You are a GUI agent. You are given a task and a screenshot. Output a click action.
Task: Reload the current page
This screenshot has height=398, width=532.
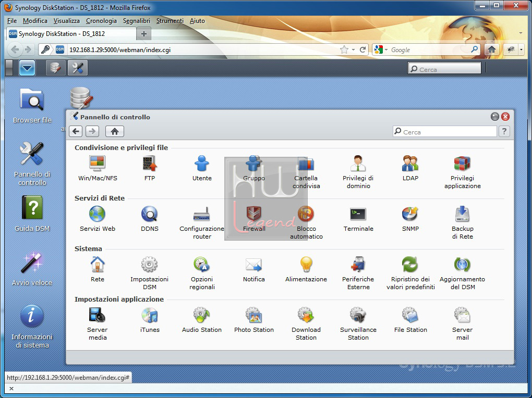pyautogui.click(x=362, y=50)
